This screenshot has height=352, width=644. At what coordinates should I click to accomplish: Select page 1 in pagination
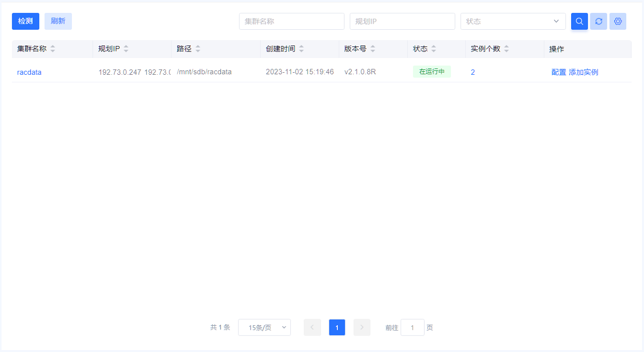pyautogui.click(x=337, y=327)
